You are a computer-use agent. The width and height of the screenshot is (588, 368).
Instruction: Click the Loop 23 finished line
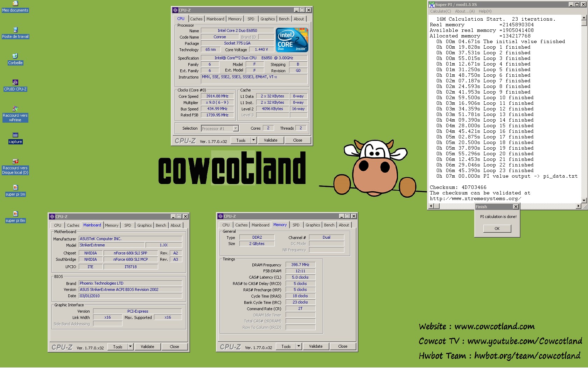tap(485, 170)
